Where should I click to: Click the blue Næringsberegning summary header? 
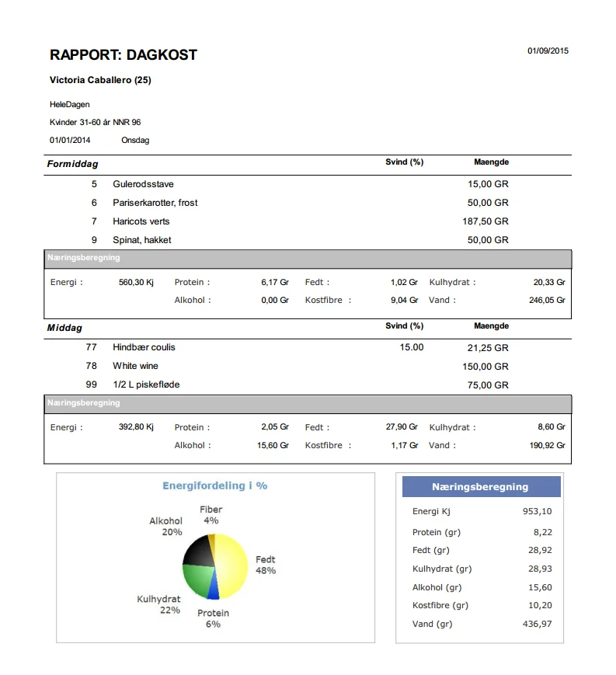480,487
